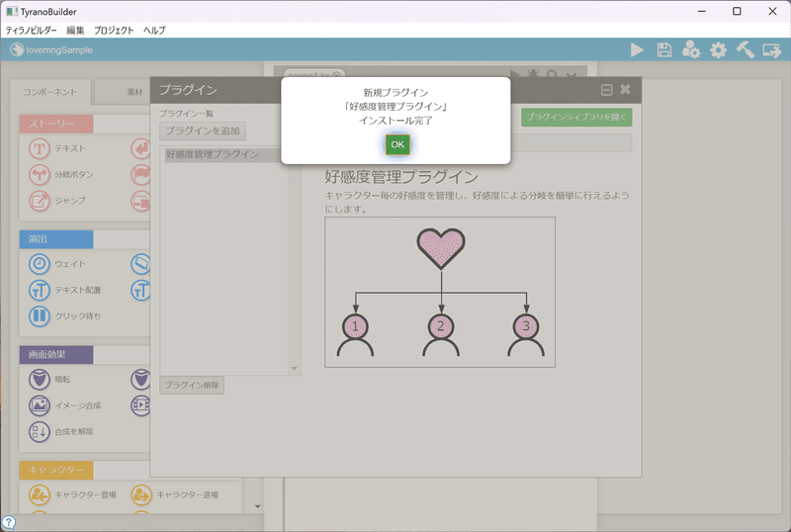
Task: Click the 画面効果 category header
Action: [x=56, y=355]
